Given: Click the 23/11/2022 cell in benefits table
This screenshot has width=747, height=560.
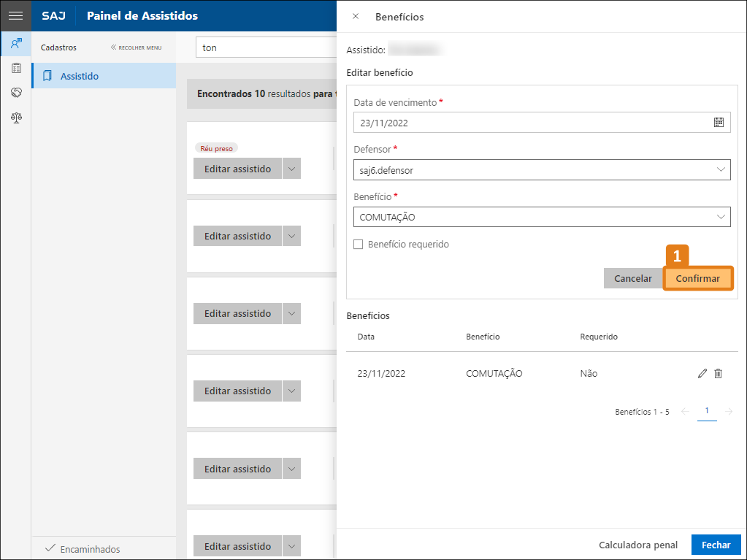Looking at the screenshot, I should tap(381, 373).
